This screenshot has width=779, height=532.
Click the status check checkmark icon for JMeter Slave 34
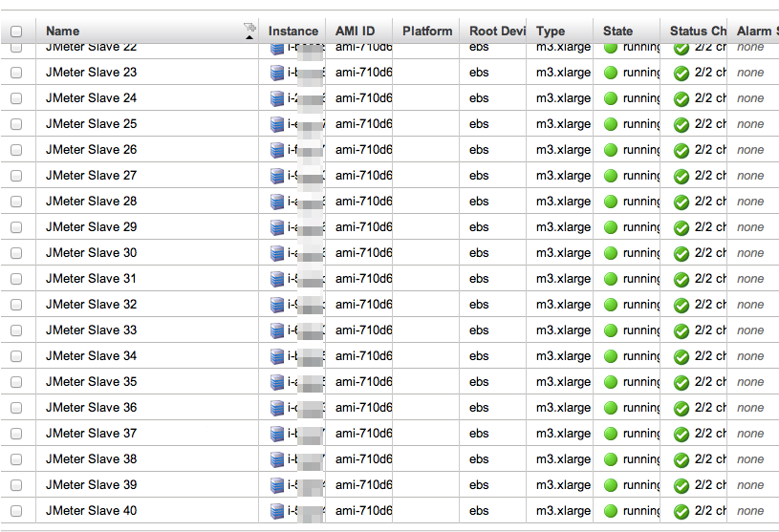682,357
